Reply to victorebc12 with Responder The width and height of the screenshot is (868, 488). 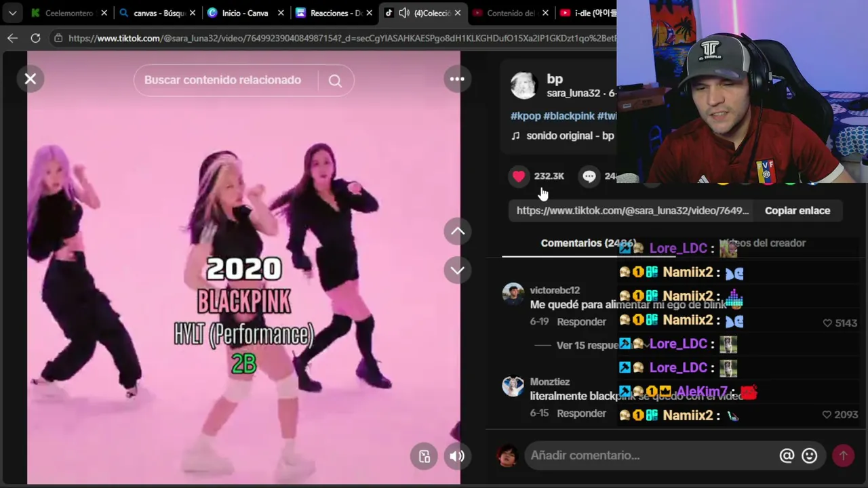pyautogui.click(x=581, y=322)
